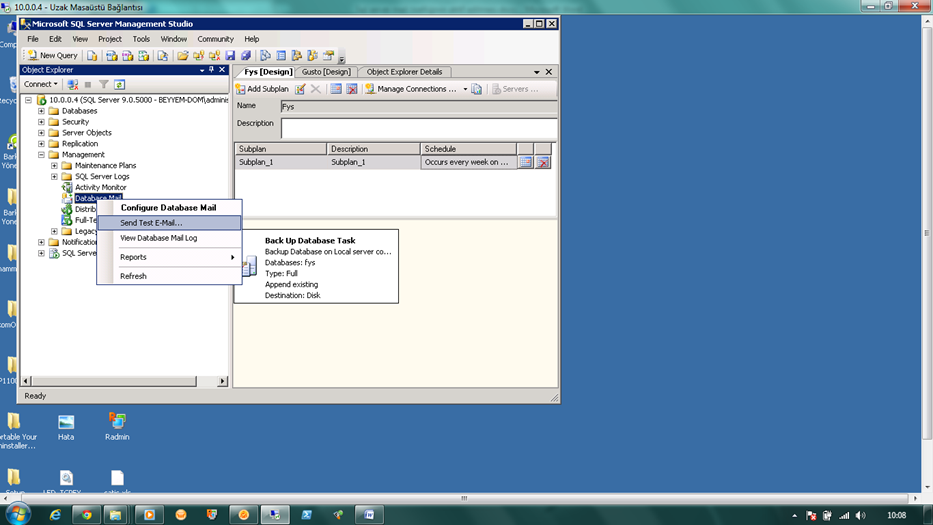Click the Save disk icon in the toolbar
Viewport: 933px width, 525px height.
[230, 55]
